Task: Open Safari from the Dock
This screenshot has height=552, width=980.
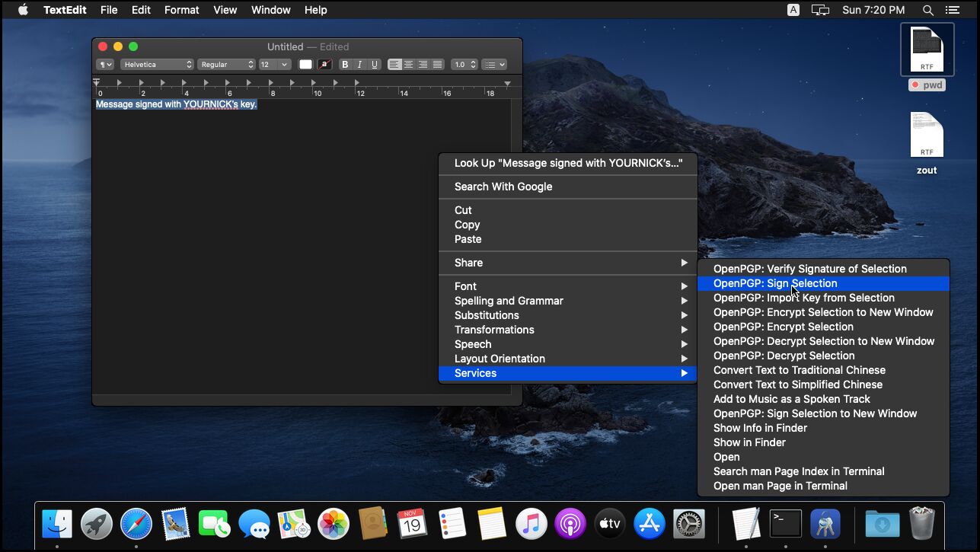Action: tap(136, 524)
